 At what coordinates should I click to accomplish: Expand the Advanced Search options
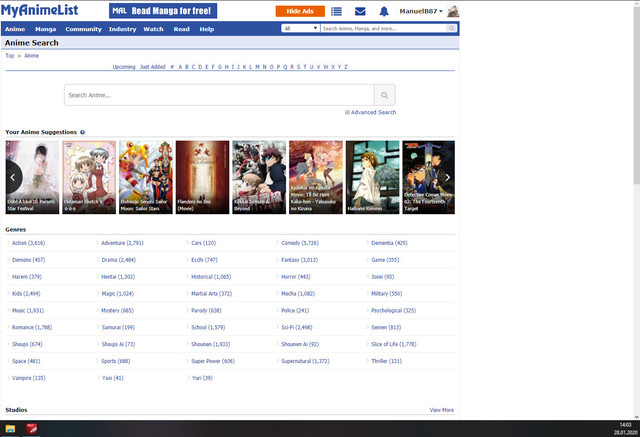click(x=370, y=112)
